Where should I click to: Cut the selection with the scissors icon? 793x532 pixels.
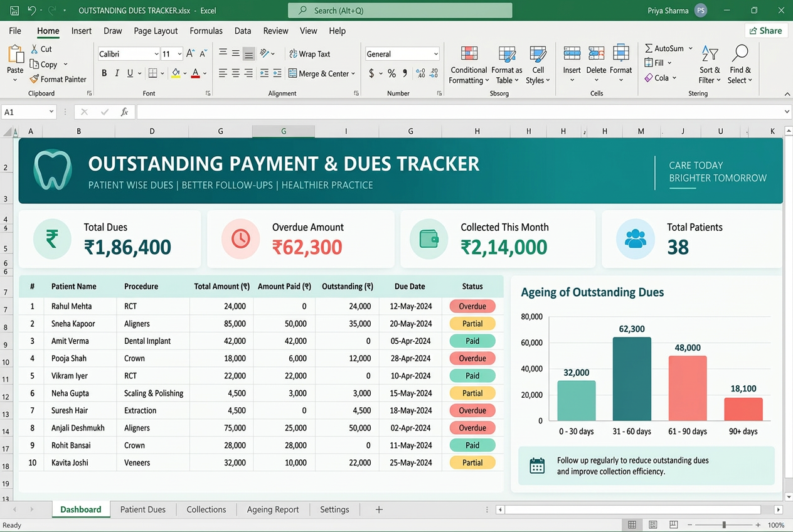34,49
